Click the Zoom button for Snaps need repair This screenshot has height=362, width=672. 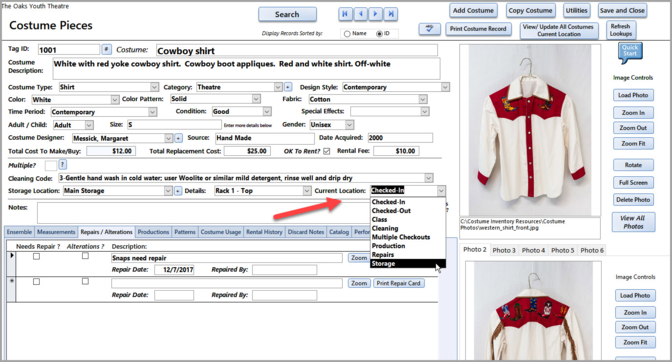(359, 257)
